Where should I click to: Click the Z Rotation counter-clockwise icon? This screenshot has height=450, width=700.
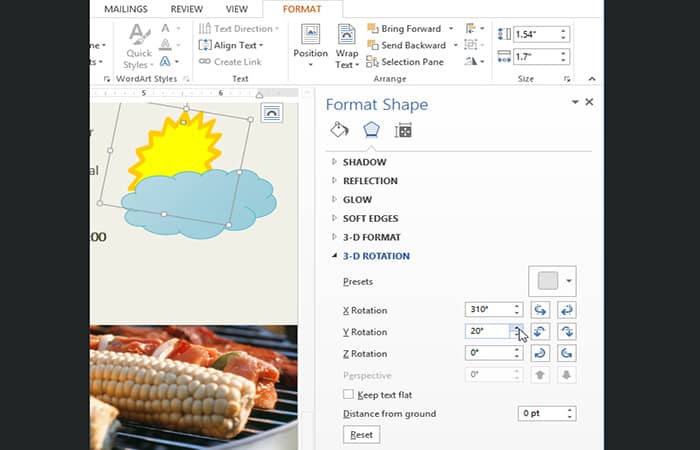coord(567,353)
